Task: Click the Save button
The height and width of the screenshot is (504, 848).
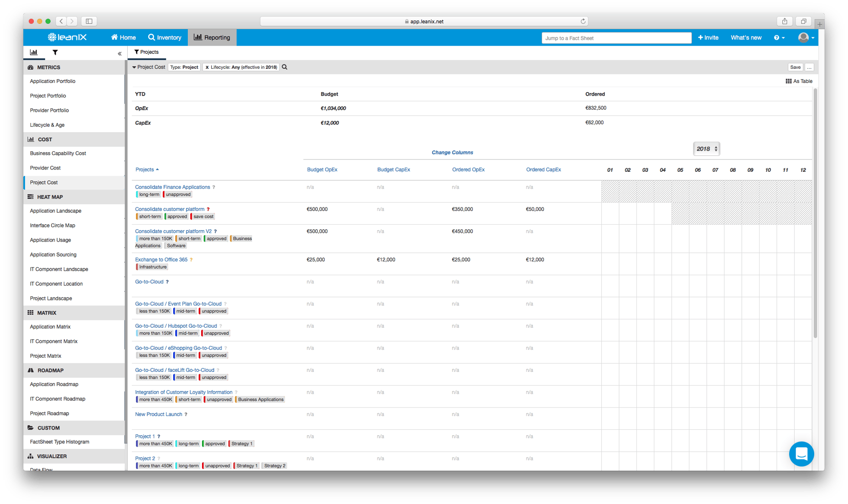Action: 795,67
